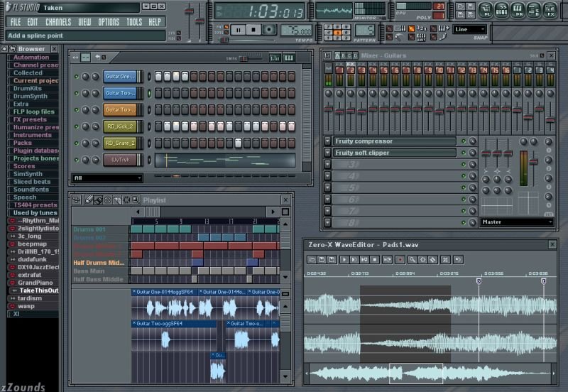This screenshot has width=568, height=392.
Task: Open the VIEW menu
Action: (84, 22)
